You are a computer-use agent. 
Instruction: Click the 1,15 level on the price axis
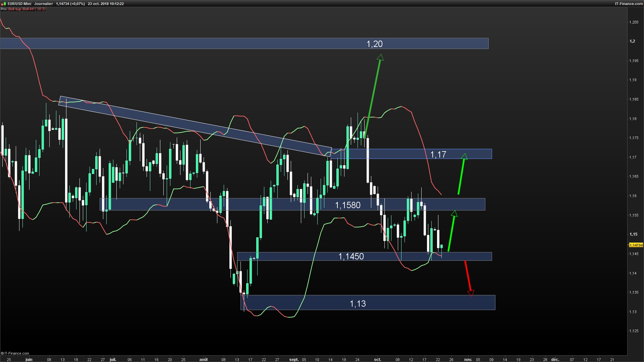(x=633, y=234)
